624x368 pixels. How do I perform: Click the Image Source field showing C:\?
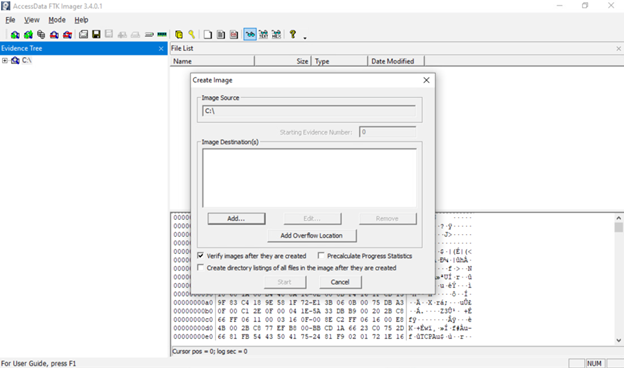tap(309, 111)
